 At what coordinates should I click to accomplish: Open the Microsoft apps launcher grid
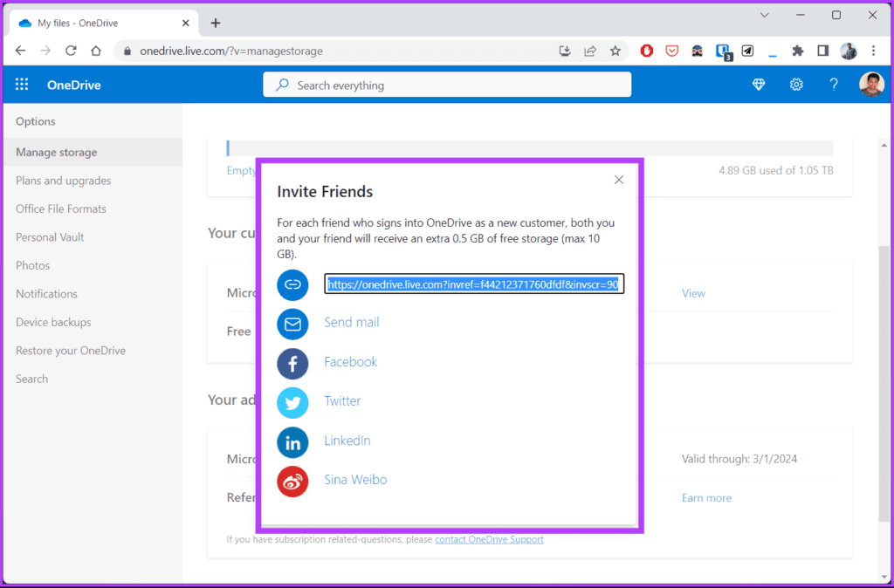tap(22, 85)
